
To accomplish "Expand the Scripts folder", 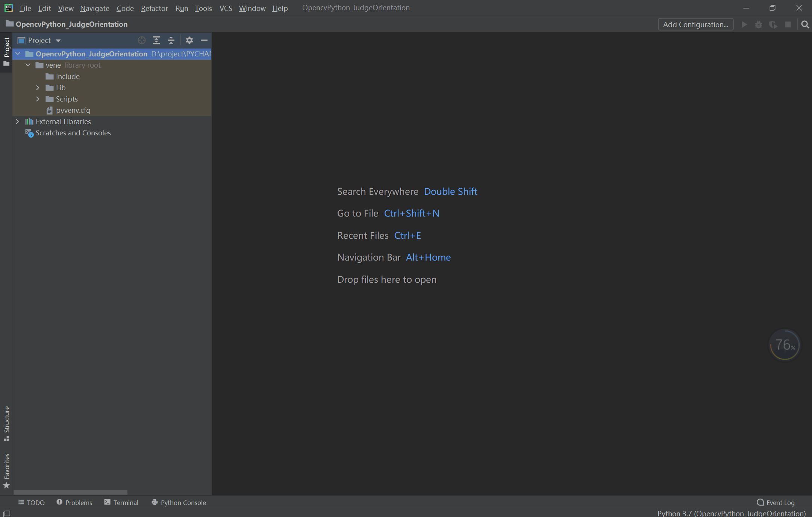I will tap(38, 99).
